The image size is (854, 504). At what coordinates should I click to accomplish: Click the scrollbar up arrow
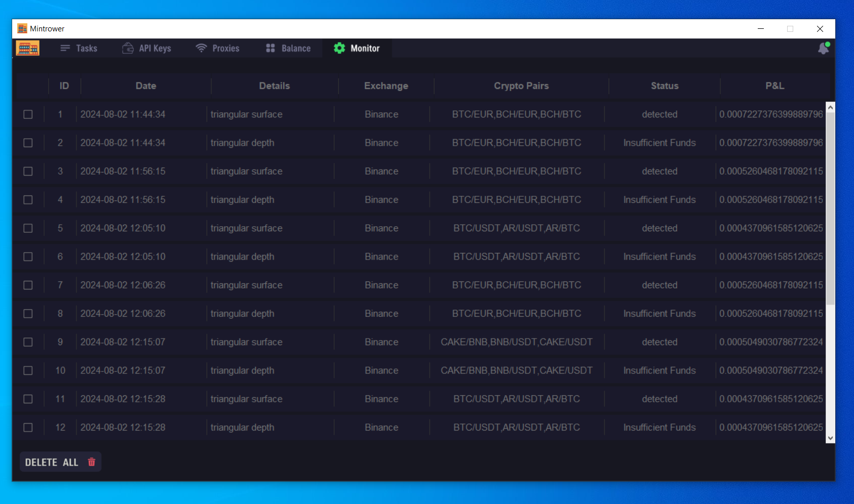830,107
